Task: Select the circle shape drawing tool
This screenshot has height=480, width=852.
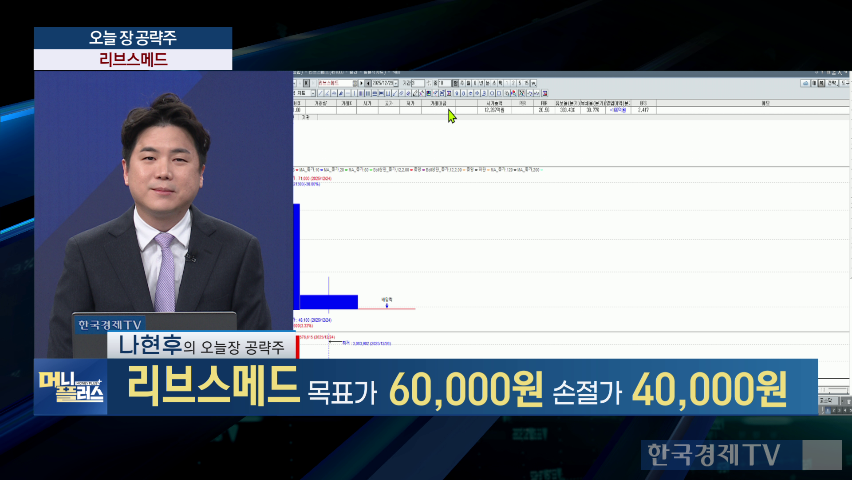Action: coord(493,93)
